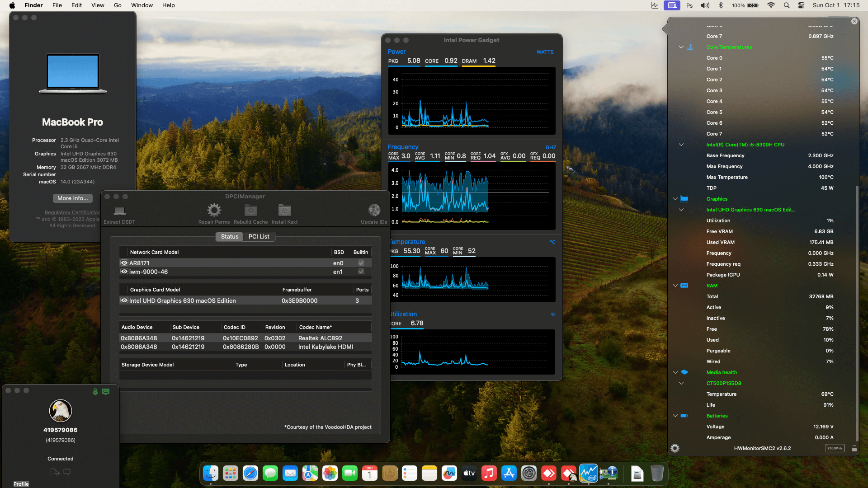The height and width of the screenshot is (488, 868).
Task: Open the screen sharing purple menu bar icon
Action: pyautogui.click(x=672, y=5)
